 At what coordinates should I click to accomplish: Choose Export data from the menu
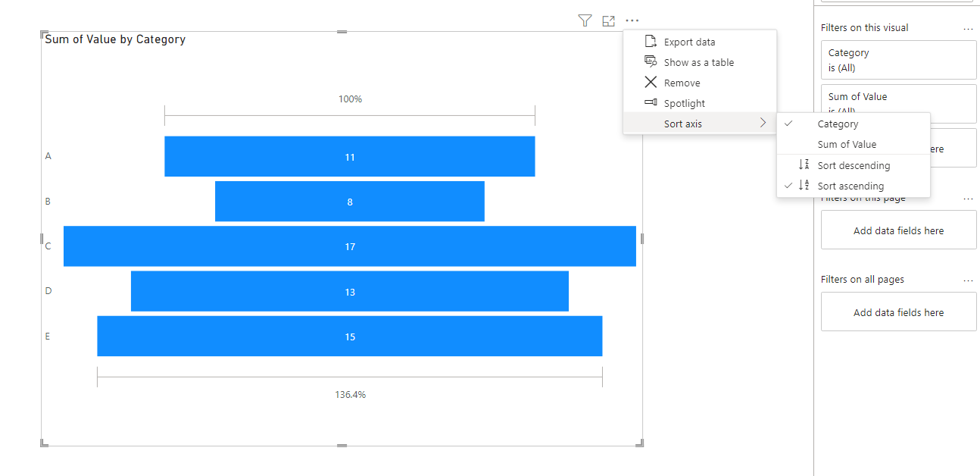click(700, 42)
